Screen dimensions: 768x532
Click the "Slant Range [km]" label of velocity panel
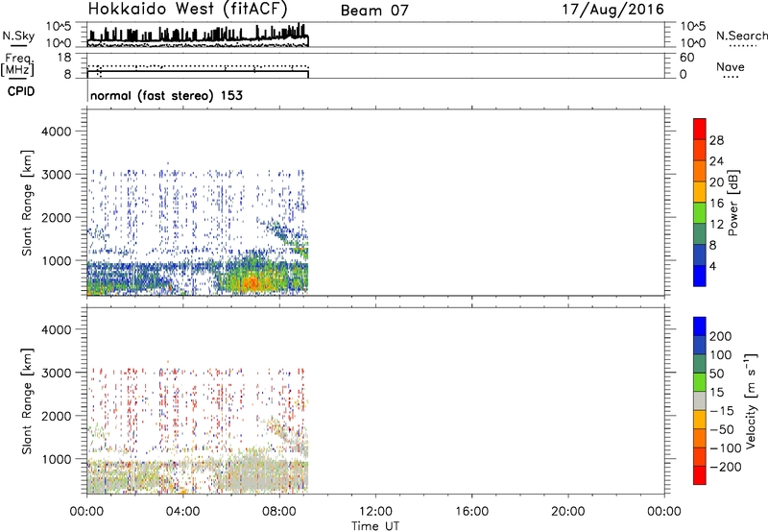click(x=27, y=401)
